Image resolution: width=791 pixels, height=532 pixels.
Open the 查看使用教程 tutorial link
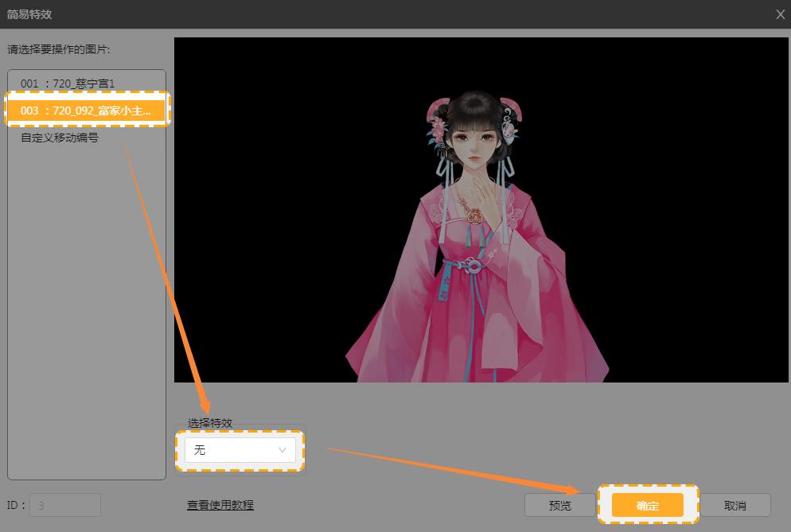tap(220, 505)
